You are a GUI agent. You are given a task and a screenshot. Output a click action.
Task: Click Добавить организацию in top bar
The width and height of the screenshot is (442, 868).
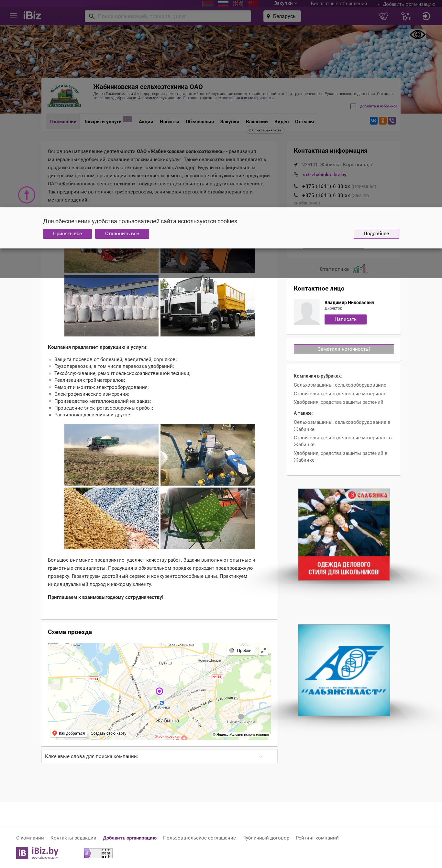coord(406,4)
